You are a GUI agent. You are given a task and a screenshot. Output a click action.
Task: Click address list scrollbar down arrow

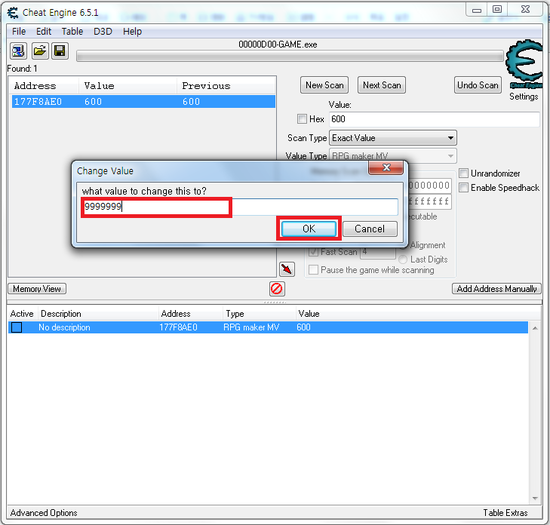click(x=535, y=498)
